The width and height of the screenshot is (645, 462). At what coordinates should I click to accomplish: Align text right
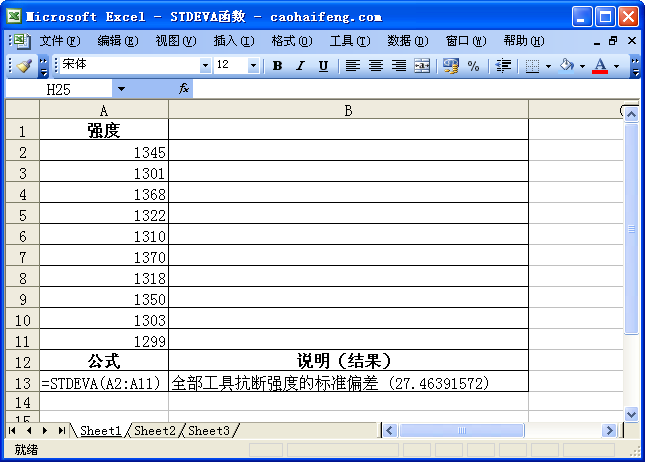pos(399,66)
